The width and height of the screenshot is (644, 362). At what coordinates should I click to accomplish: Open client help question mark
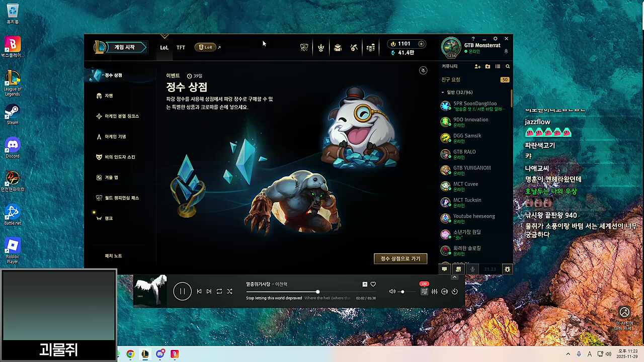[x=473, y=39]
